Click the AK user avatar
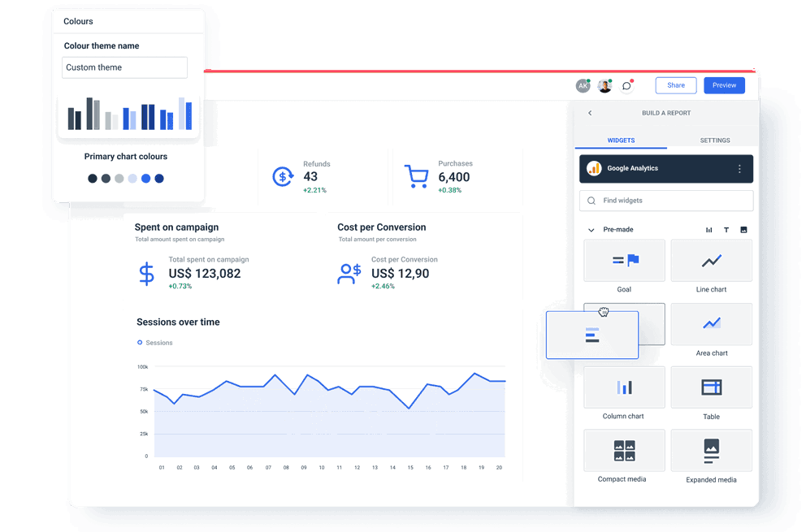This screenshot has height=532, width=806. click(583, 86)
